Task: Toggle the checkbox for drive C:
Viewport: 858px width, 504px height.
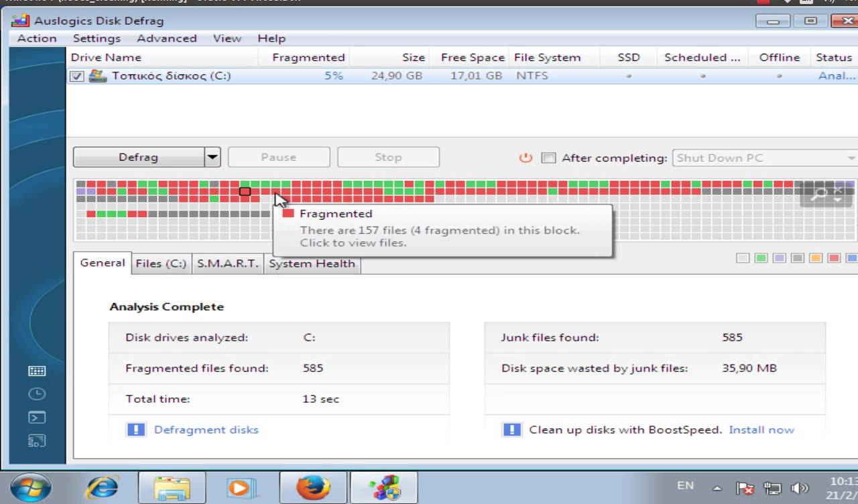Action: click(x=77, y=76)
